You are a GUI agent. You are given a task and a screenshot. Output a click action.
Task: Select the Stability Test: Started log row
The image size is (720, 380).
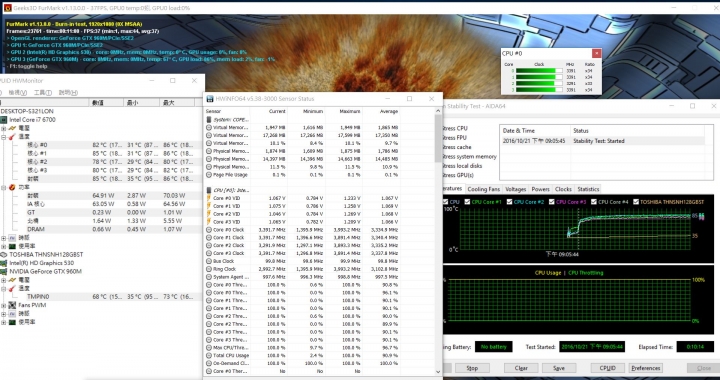(602, 141)
